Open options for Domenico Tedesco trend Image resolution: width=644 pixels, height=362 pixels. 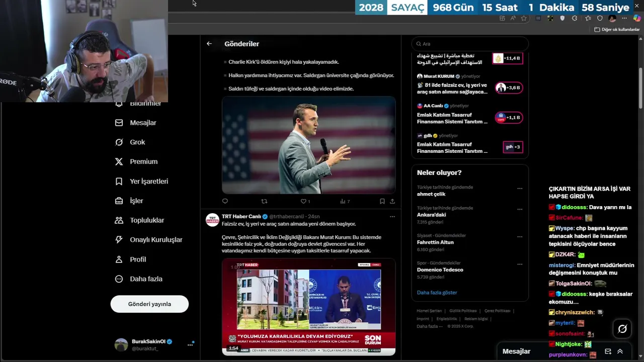(x=520, y=264)
